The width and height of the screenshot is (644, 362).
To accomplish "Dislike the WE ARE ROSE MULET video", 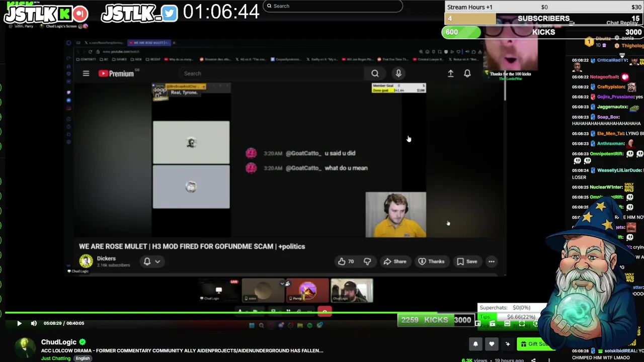I will 368,261.
